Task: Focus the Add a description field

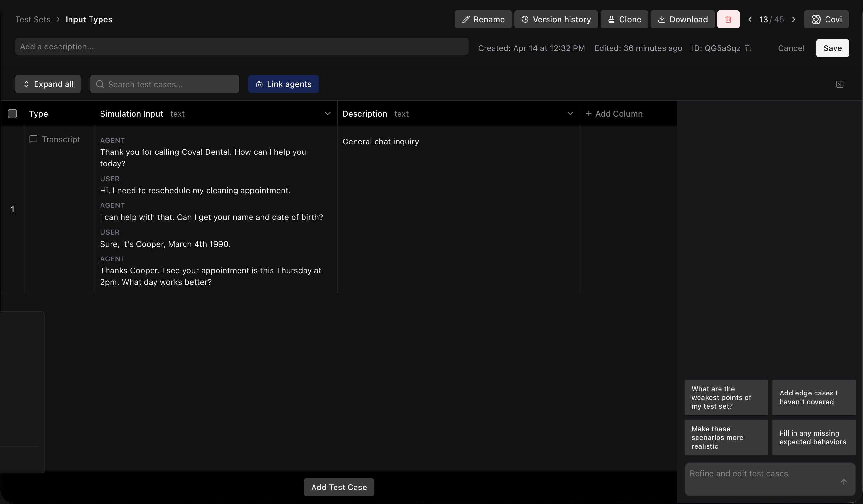Action: [242, 47]
